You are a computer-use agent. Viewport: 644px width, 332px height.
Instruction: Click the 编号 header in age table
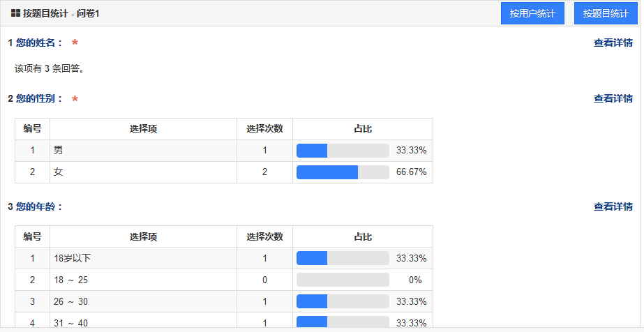tap(33, 236)
